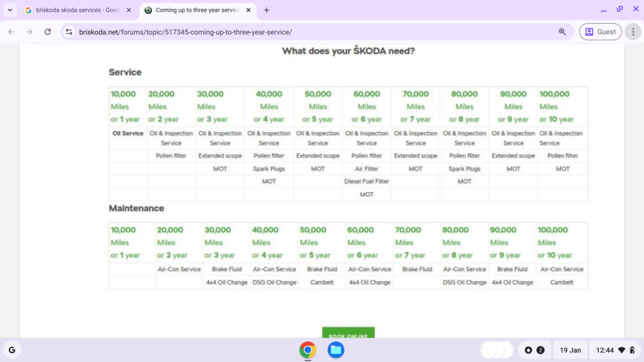Reload the Briskoda forum page

coord(48,32)
